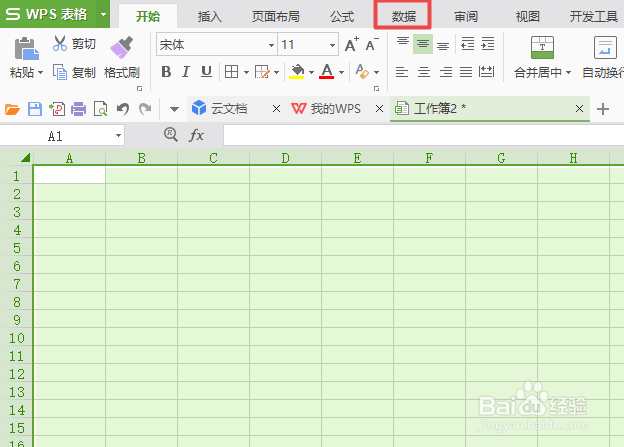624x447 pixels.
Task: Decrease indent in cell
Action: coord(468,44)
